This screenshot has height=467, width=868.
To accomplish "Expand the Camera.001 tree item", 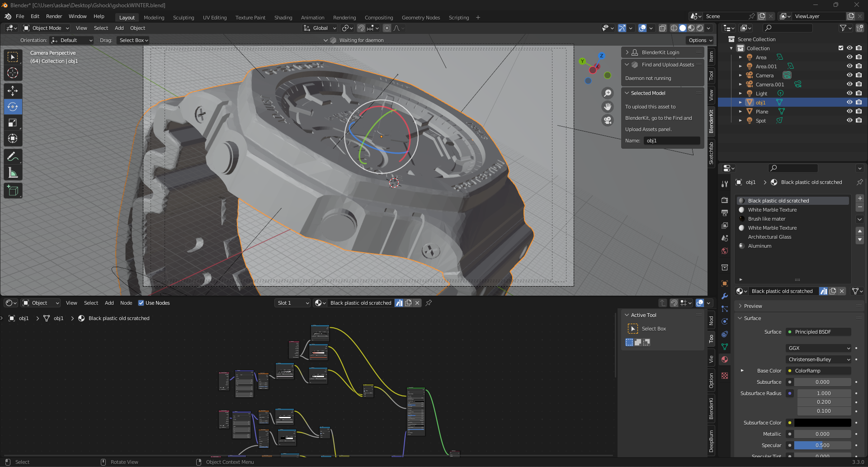I will pos(740,84).
